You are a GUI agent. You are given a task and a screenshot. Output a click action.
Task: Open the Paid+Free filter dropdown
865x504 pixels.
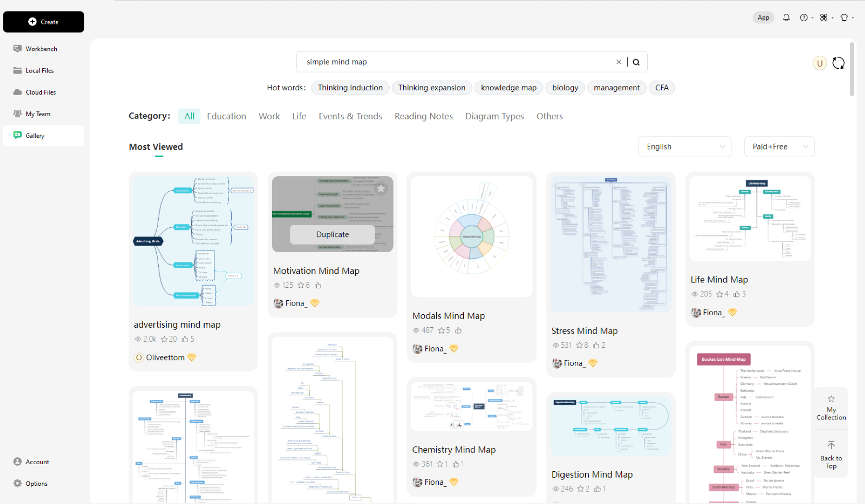pos(779,147)
